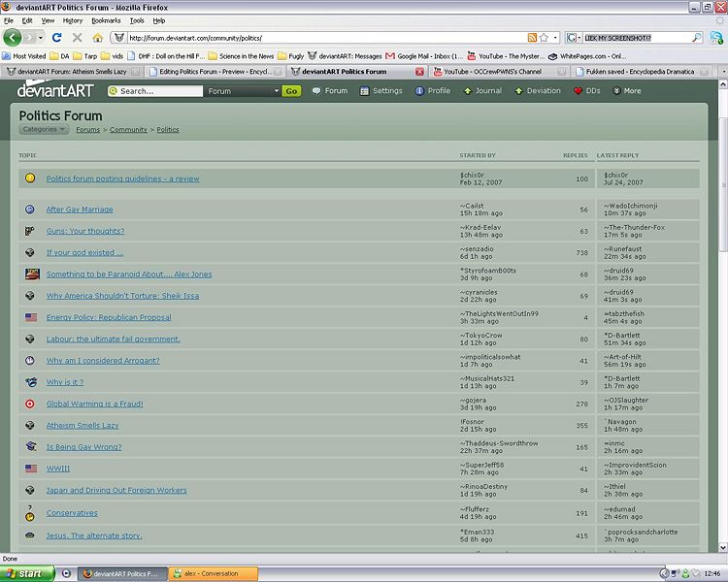This screenshot has height=582, width=728.
Task: Open the Forum search scope dropdown
Action: coord(243,91)
